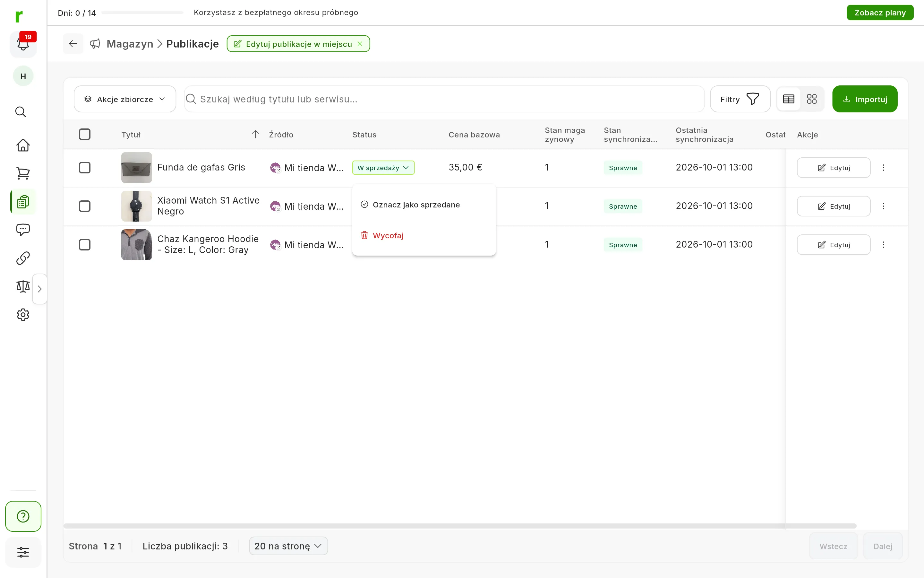Viewport: 924px width, 578px height.
Task: Open the link integrations icon in sidebar
Action: coord(23,258)
